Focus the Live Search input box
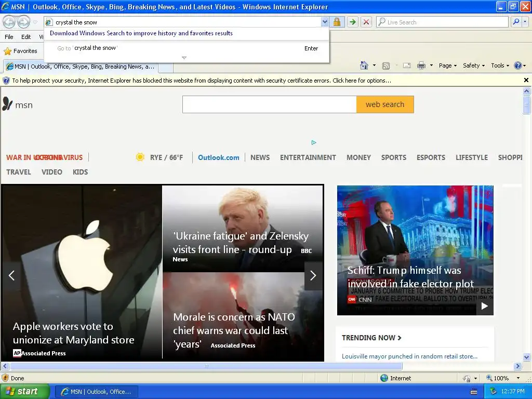Screen dimensions: 532x399 pos(443,22)
